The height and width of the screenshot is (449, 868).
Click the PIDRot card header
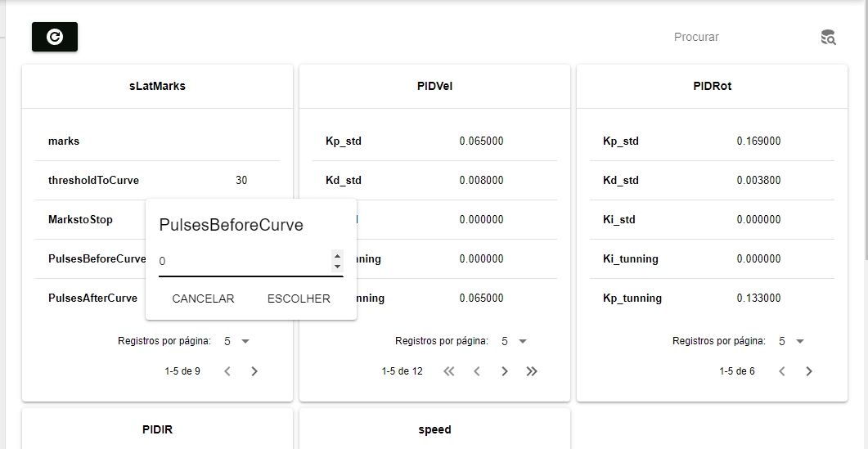[x=712, y=87]
